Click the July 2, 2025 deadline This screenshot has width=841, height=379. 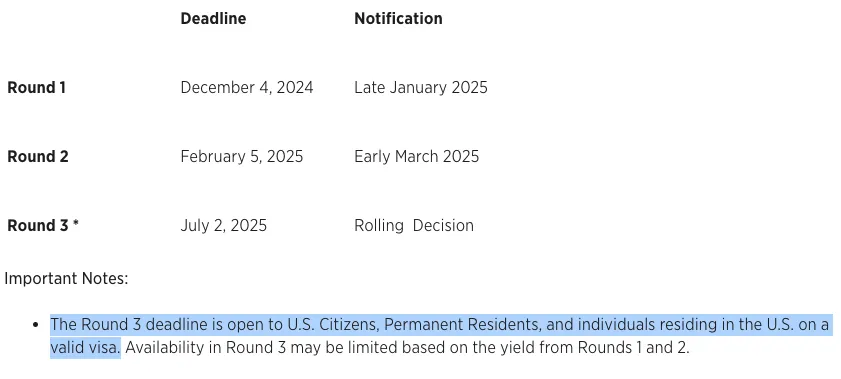click(x=224, y=226)
